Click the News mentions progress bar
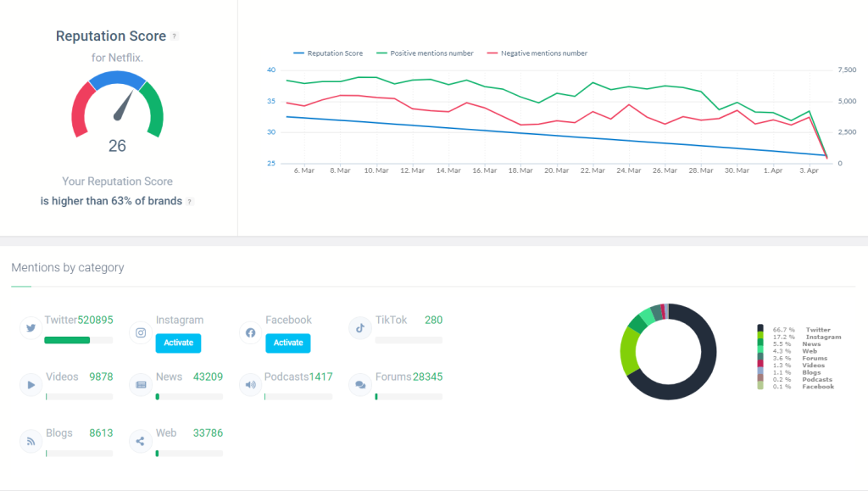 (x=189, y=396)
